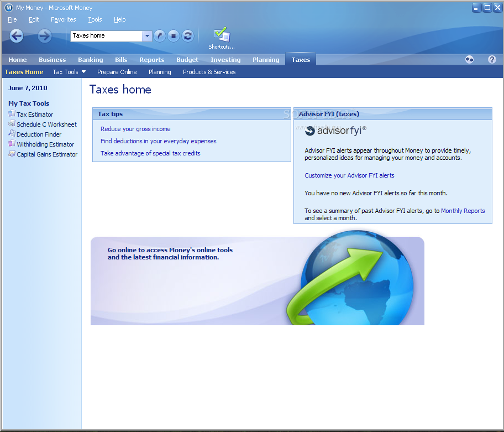The height and width of the screenshot is (432, 504).
Task: Open the Capital Gains Estimator link
Action: pyautogui.click(x=47, y=154)
